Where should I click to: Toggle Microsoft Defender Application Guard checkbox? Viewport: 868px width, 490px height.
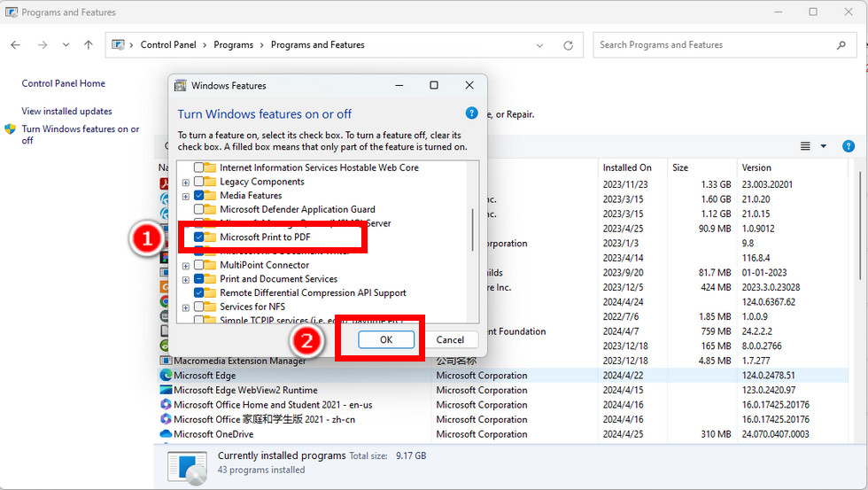(198, 209)
